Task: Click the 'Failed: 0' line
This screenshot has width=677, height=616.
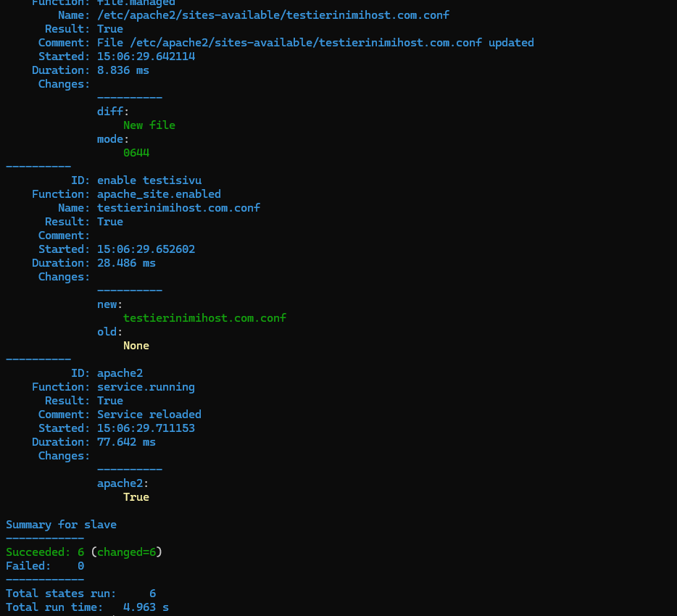Action: click(45, 566)
